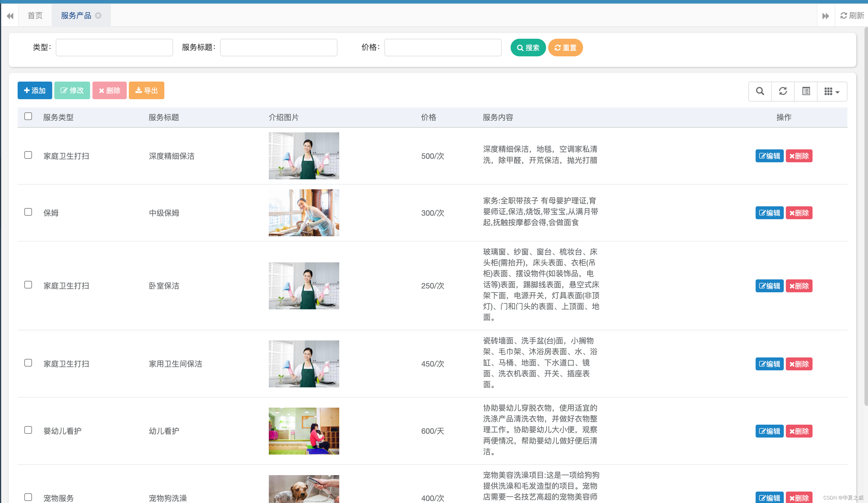Check the 中级保姆 row checkbox

[x=28, y=212]
